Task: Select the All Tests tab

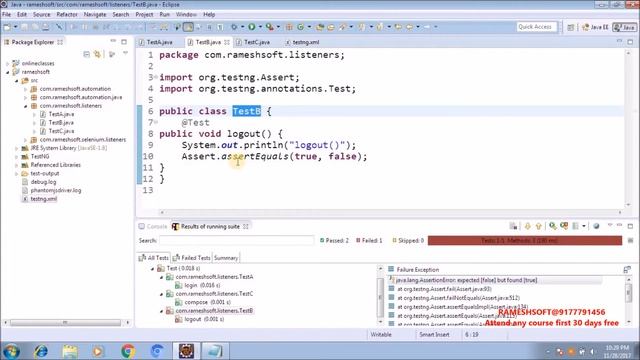Action: [x=153, y=258]
